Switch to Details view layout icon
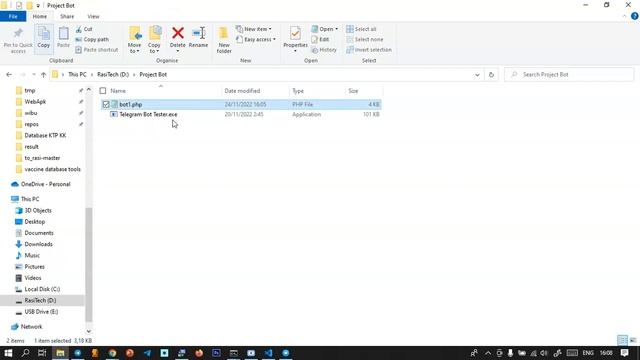Viewport: 640px width, 360px height. coord(622,340)
